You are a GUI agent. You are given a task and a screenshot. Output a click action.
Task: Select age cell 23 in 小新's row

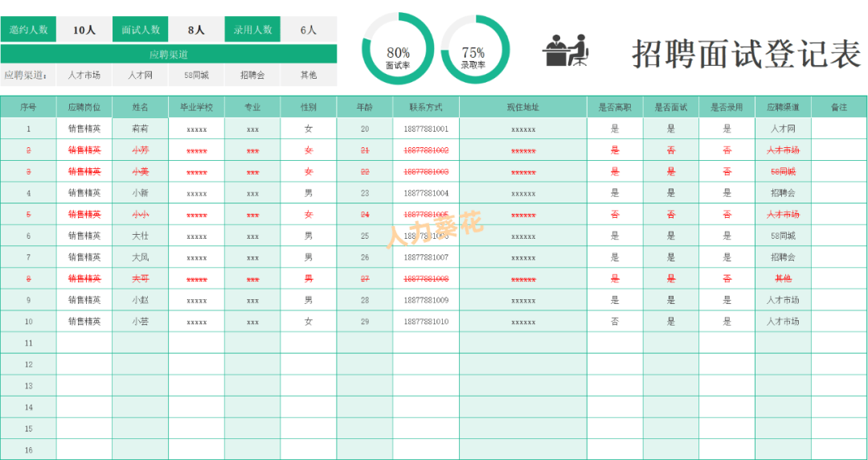pyautogui.click(x=365, y=194)
